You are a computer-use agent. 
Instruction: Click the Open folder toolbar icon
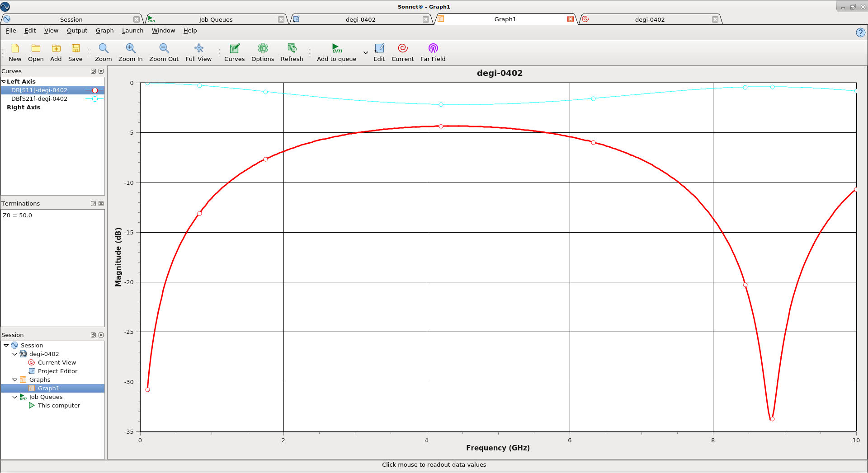pos(36,52)
